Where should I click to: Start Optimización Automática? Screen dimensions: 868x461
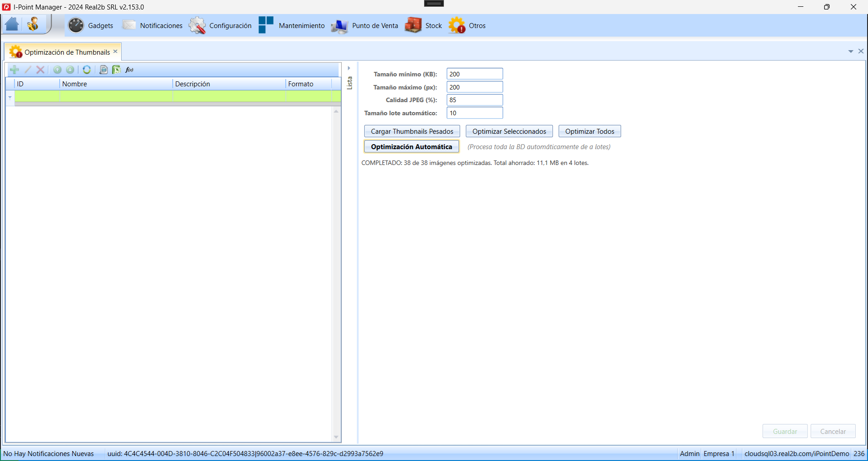coord(412,147)
